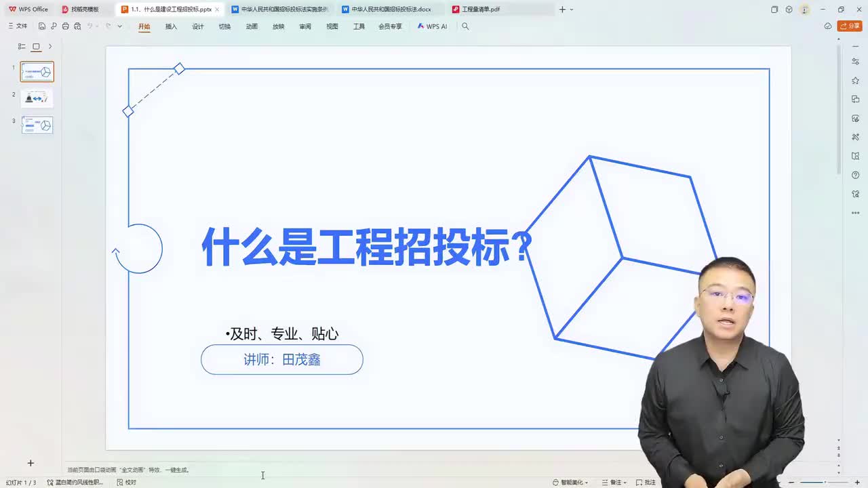The image size is (868, 488).
Task: Click the user account avatar
Action: coord(804,9)
